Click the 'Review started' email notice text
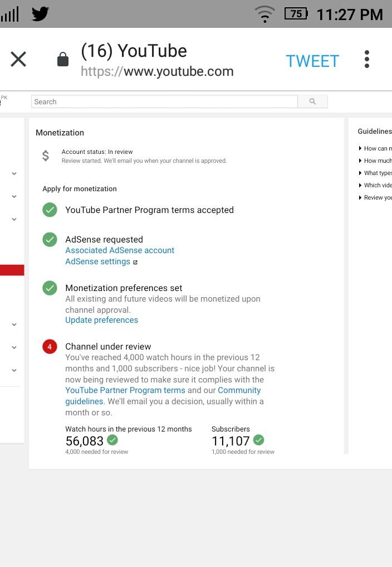Image resolution: width=392 pixels, height=567 pixels. click(144, 161)
